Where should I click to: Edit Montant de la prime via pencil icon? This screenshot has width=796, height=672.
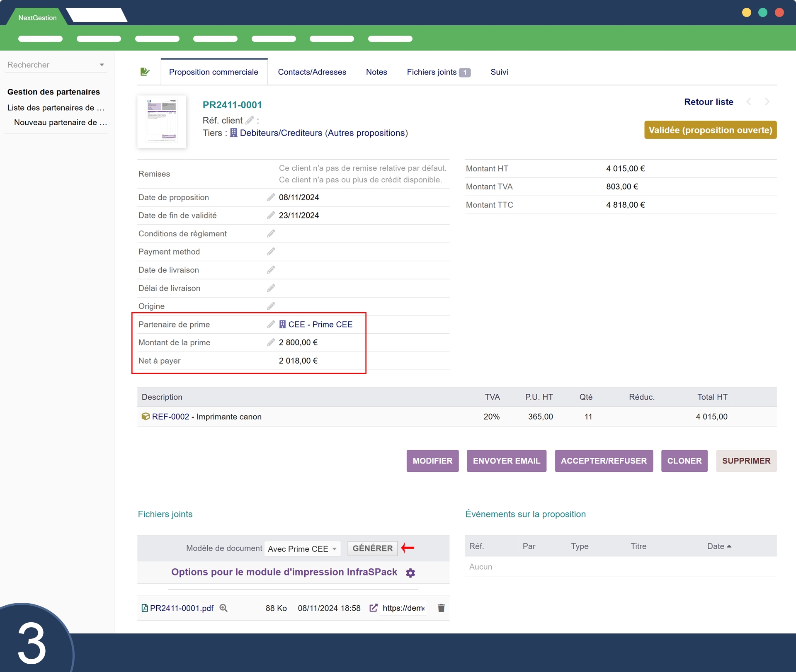271,342
